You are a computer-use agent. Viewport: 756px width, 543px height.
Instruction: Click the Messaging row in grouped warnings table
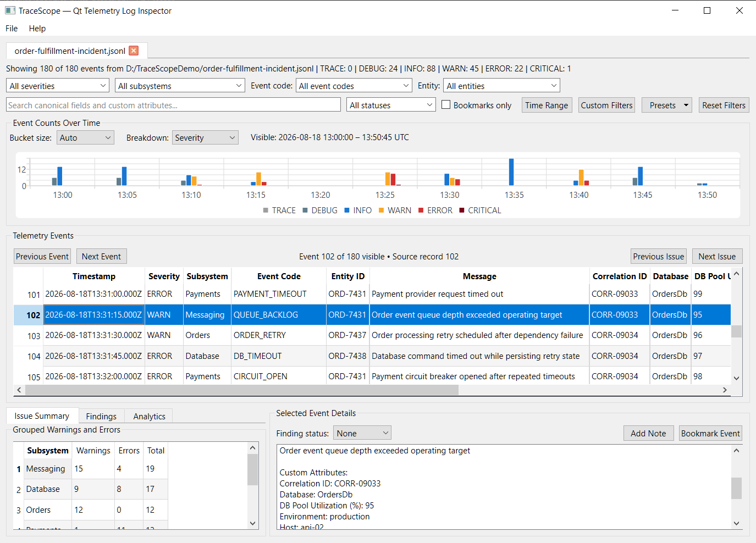[x=90, y=469]
